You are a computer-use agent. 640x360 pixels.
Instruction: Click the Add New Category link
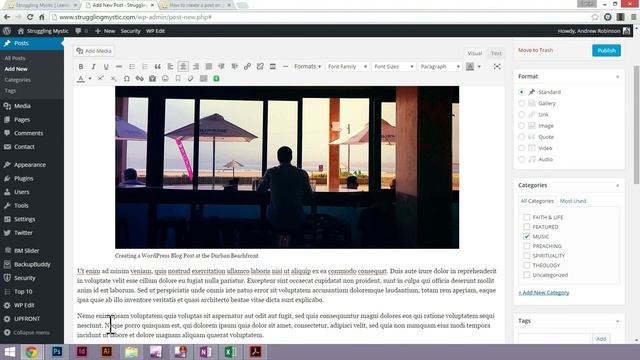point(544,293)
